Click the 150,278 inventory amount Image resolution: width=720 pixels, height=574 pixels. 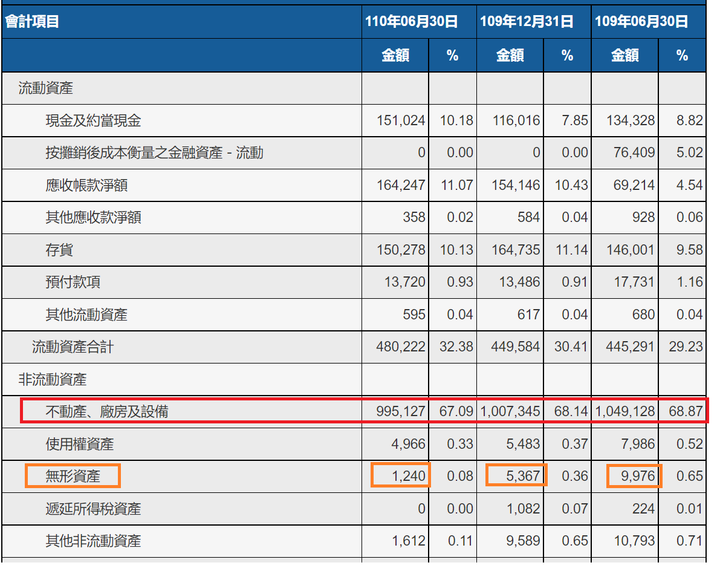(x=401, y=250)
